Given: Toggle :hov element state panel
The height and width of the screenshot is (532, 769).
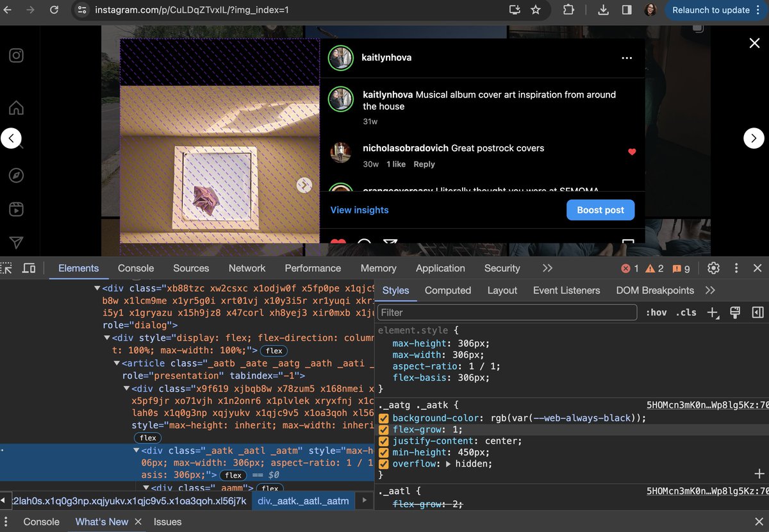Looking at the screenshot, I should pyautogui.click(x=656, y=312).
